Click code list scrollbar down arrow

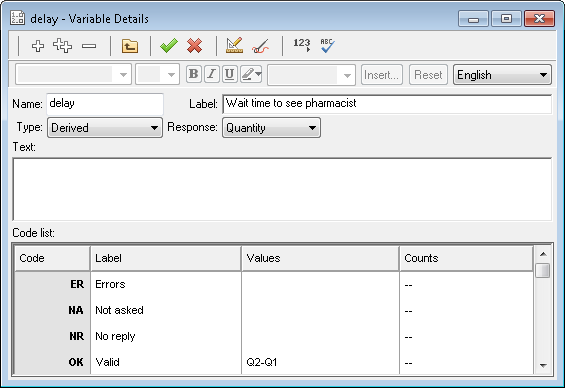pyautogui.click(x=543, y=365)
